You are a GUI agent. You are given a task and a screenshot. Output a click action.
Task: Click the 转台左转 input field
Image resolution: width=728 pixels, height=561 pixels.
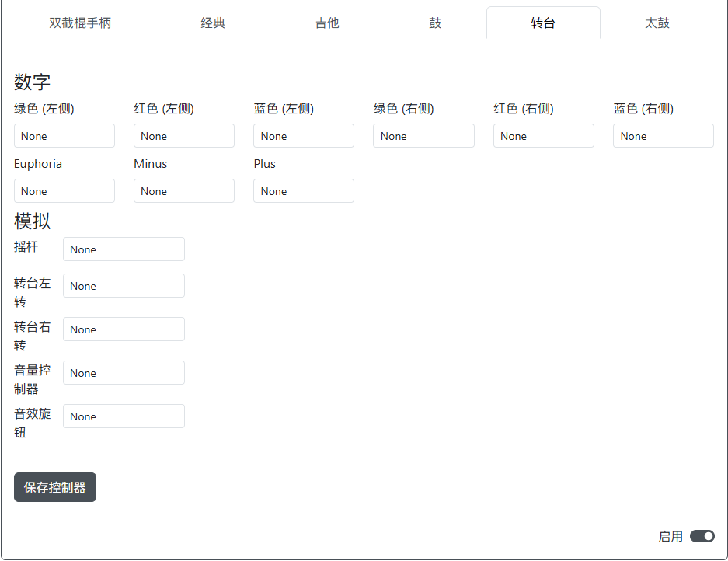(123, 285)
